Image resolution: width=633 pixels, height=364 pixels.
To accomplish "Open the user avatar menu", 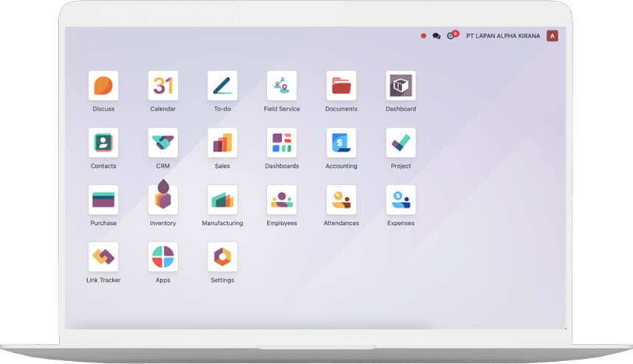I will click(x=552, y=36).
